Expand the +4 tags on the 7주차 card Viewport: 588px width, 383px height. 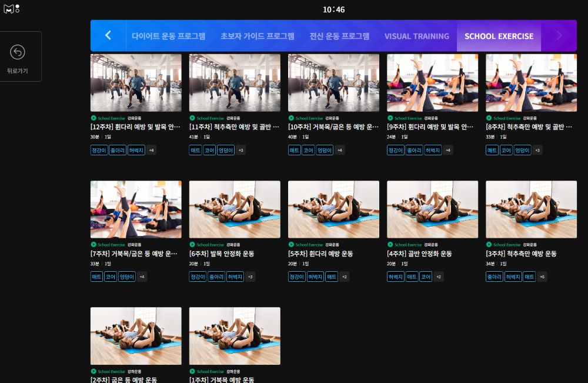(x=142, y=277)
